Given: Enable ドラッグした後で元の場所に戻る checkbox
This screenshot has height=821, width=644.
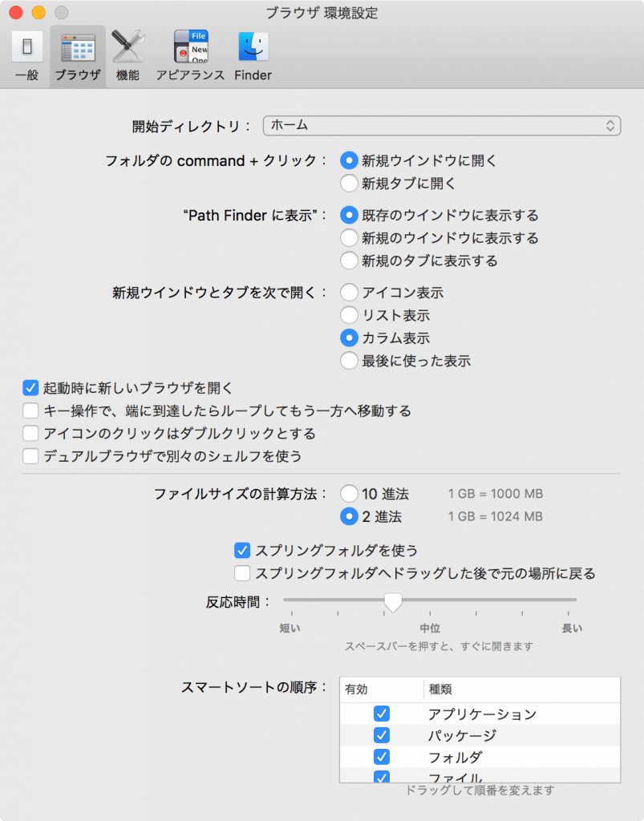Looking at the screenshot, I should (242, 573).
